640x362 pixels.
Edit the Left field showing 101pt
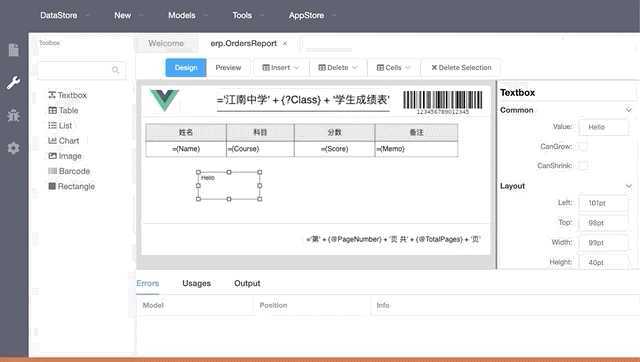click(x=604, y=203)
